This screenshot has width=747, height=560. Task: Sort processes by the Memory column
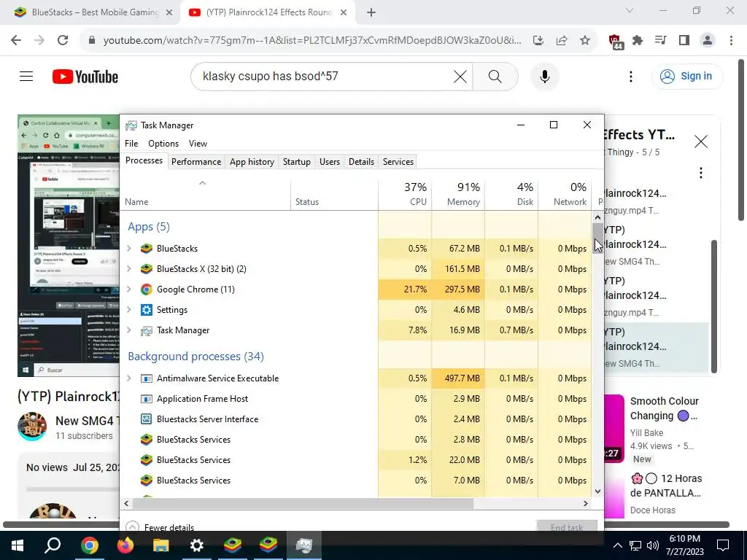pyautogui.click(x=458, y=195)
